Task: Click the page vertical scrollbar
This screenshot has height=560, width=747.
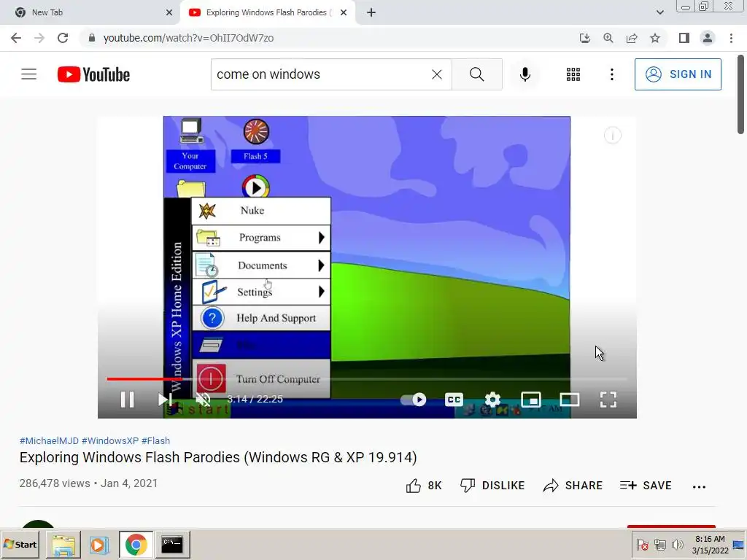Action: 741,96
